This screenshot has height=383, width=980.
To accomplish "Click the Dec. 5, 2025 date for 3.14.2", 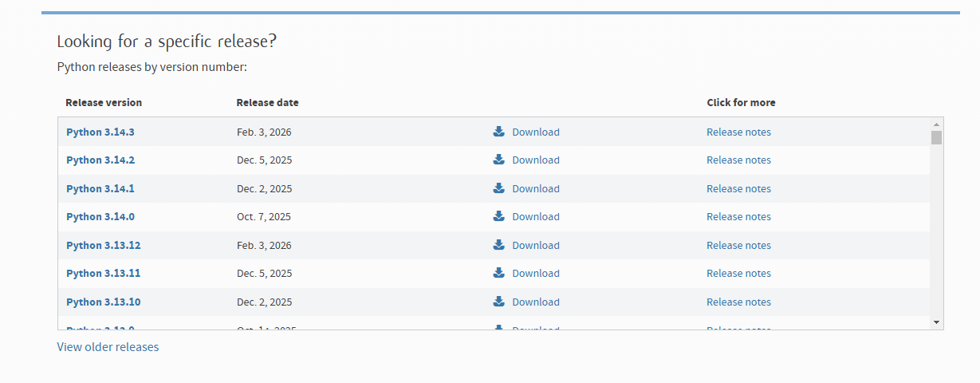I will [x=264, y=160].
